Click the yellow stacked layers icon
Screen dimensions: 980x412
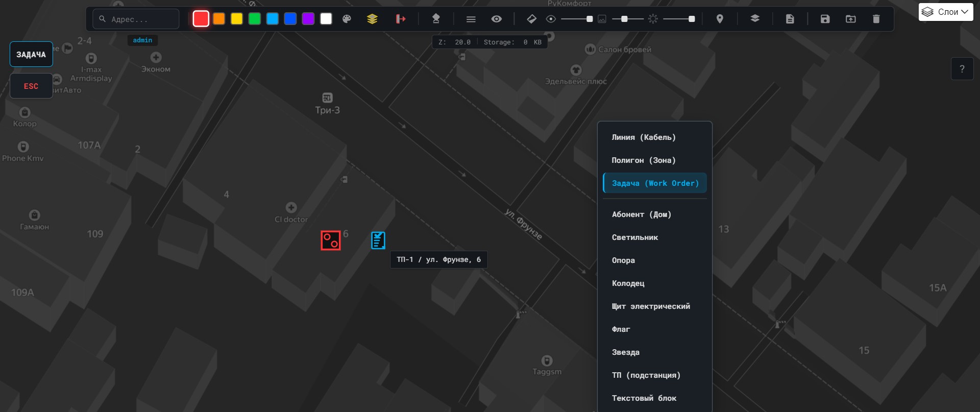click(372, 19)
